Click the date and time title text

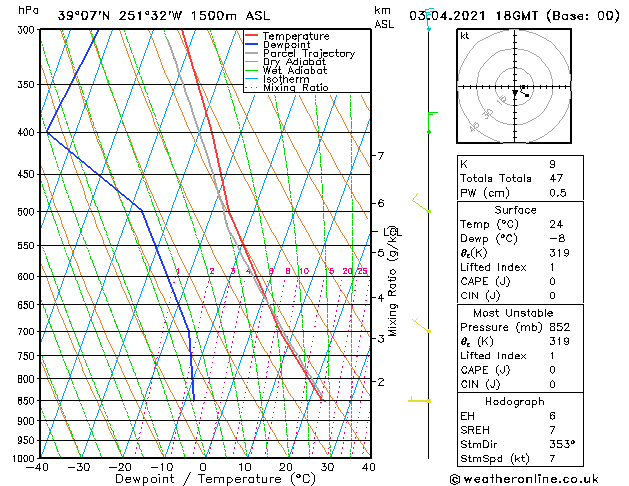514,16
